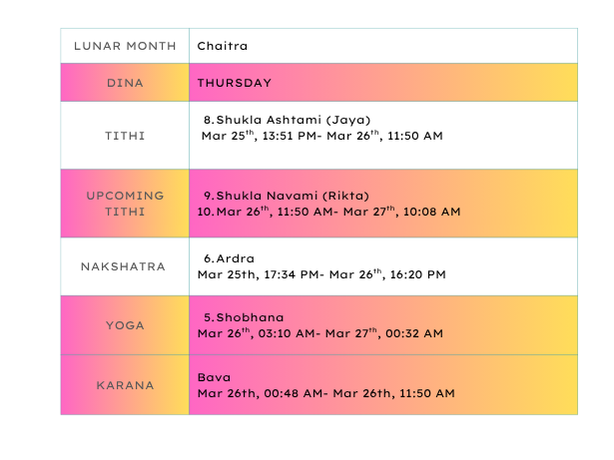Select the Bava karana name
The width and height of the screenshot is (614, 460).
(x=214, y=378)
